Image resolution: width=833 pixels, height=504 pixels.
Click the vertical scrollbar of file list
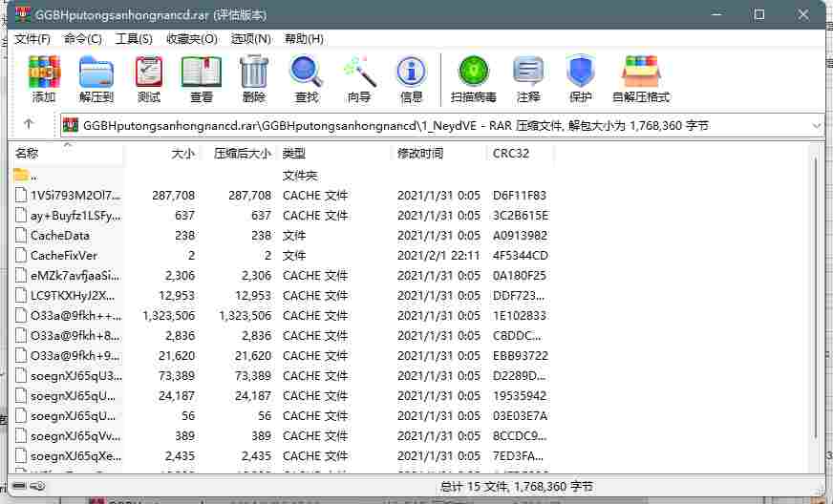click(x=816, y=298)
